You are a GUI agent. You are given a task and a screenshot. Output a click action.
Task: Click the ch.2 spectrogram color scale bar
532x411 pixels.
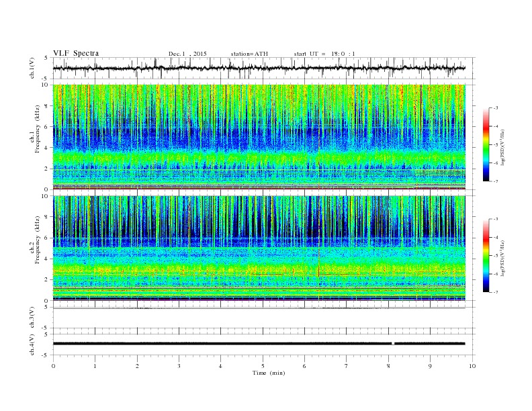click(486, 256)
